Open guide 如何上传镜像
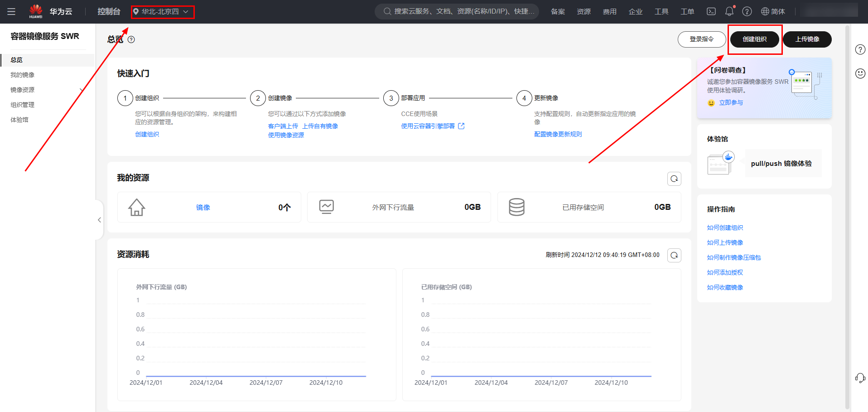Screen dimensions: 868x412 point(725,242)
